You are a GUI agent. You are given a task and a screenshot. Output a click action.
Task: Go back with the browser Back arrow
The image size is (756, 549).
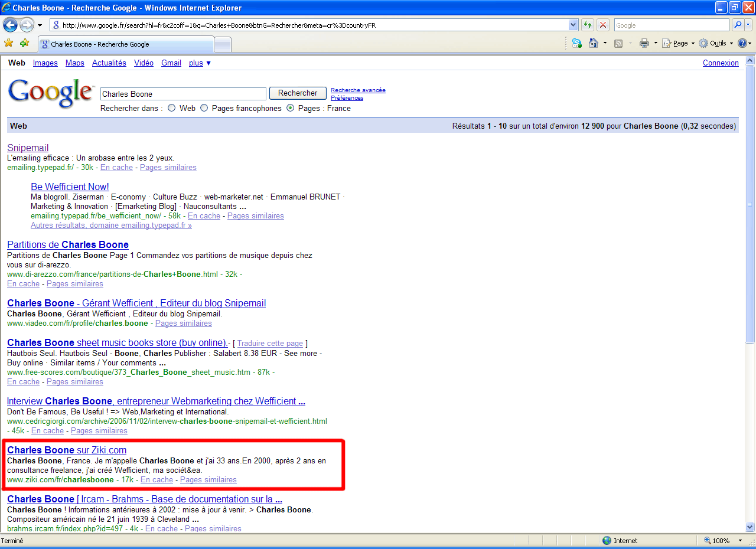[x=10, y=25]
